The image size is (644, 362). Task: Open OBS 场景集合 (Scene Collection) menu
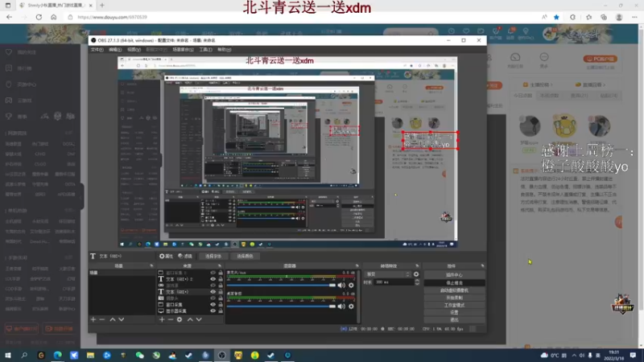[183, 49]
